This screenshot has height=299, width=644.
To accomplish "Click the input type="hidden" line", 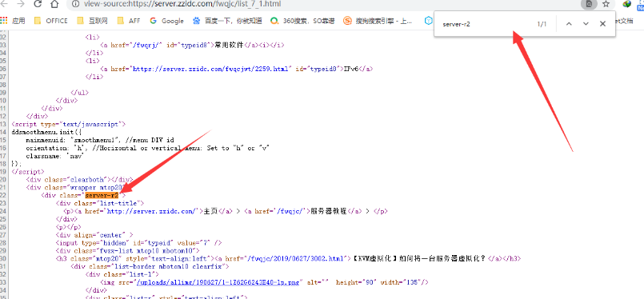I will [139, 243].
